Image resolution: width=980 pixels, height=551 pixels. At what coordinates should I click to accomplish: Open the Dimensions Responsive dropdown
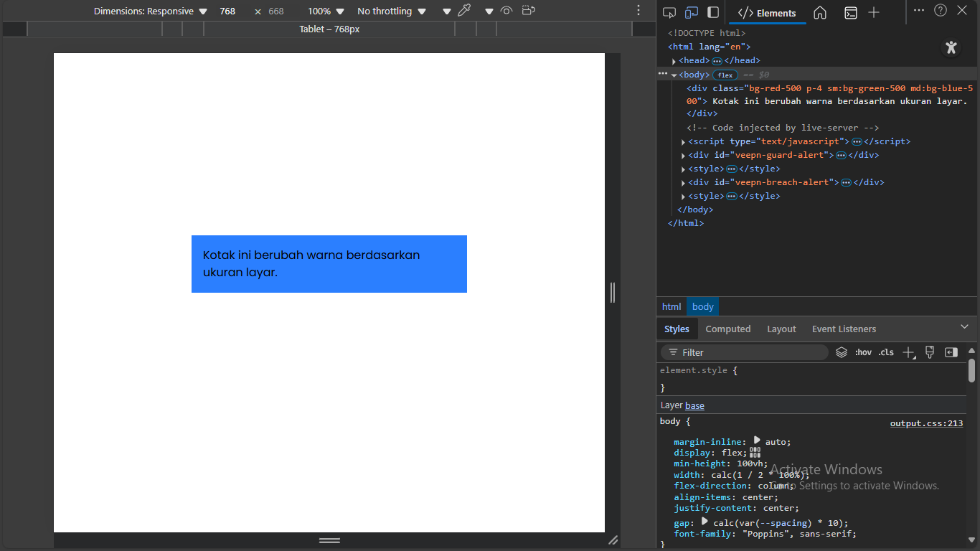click(x=150, y=11)
